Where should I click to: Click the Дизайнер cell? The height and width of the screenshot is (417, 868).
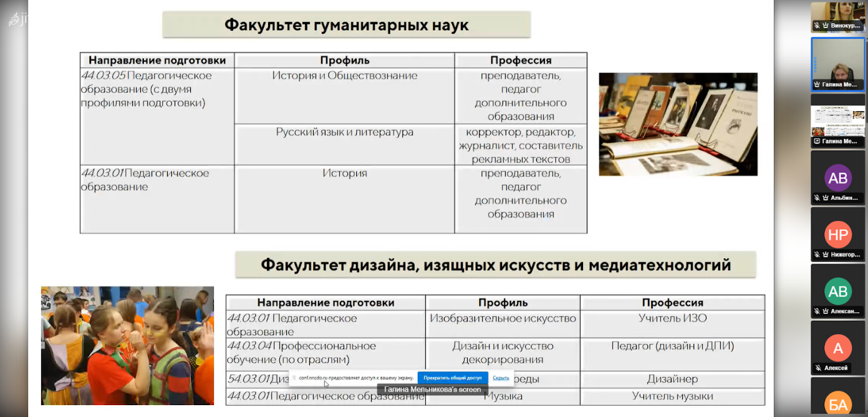pyautogui.click(x=673, y=379)
